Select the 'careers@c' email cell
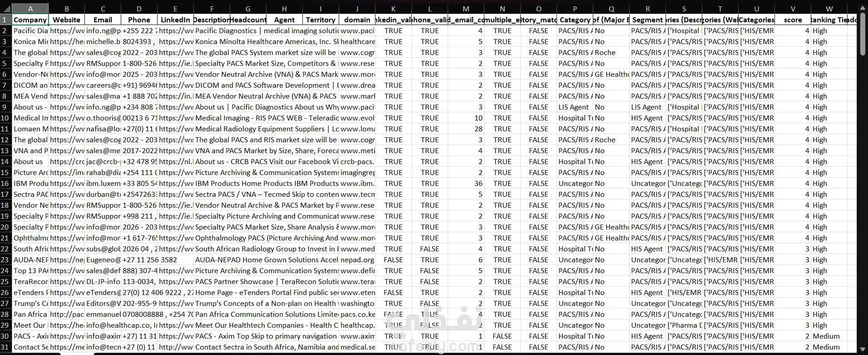Screen dimensions: 868x355 tap(103, 85)
